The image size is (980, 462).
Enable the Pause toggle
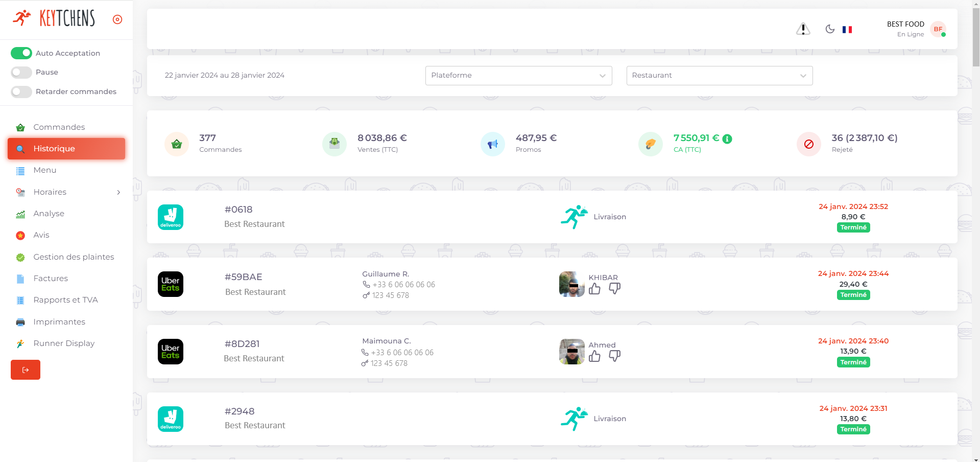[21, 72]
